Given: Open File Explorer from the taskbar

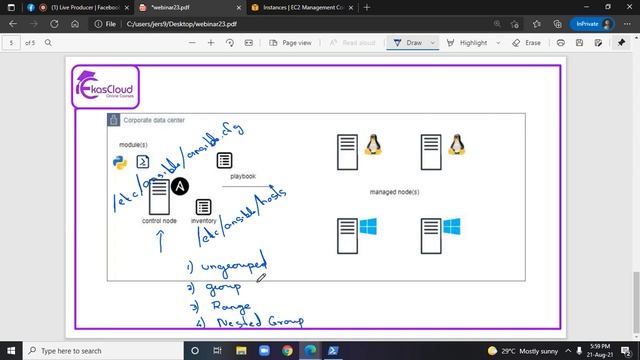Looking at the screenshot, I should pos(241,351).
